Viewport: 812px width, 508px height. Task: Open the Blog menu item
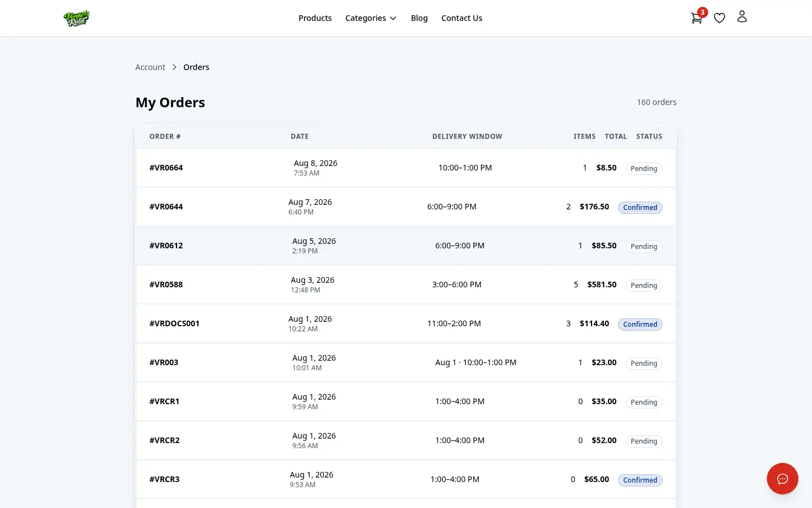420,18
